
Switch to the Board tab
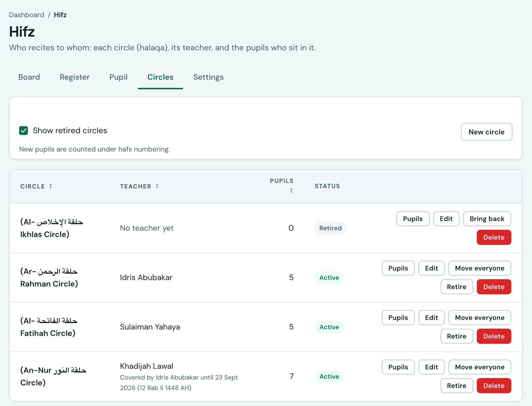pos(29,77)
